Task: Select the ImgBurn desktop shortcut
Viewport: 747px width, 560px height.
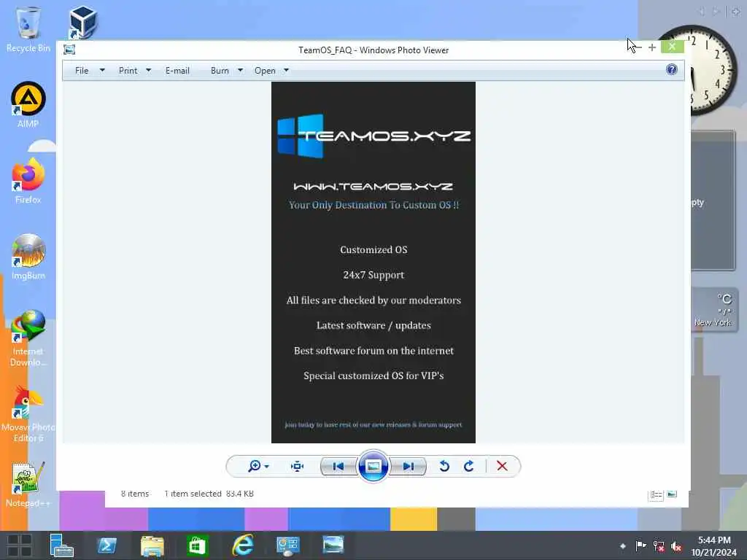Action: 28,257
